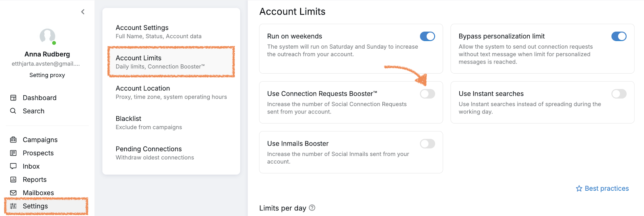Open the Best practices link
Viewport: 644px width, 216px height.
pyautogui.click(x=602, y=189)
